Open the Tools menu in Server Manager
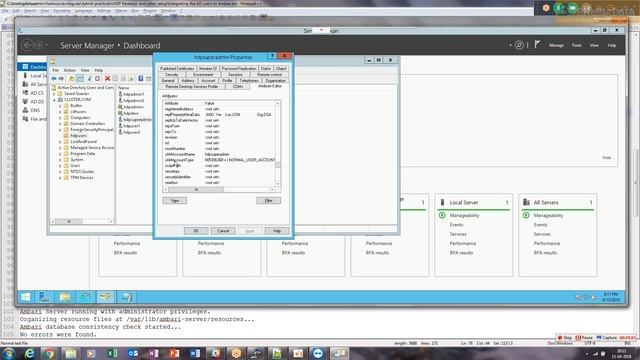Image resolution: width=640 pixels, height=360 pixels. tap(576, 45)
